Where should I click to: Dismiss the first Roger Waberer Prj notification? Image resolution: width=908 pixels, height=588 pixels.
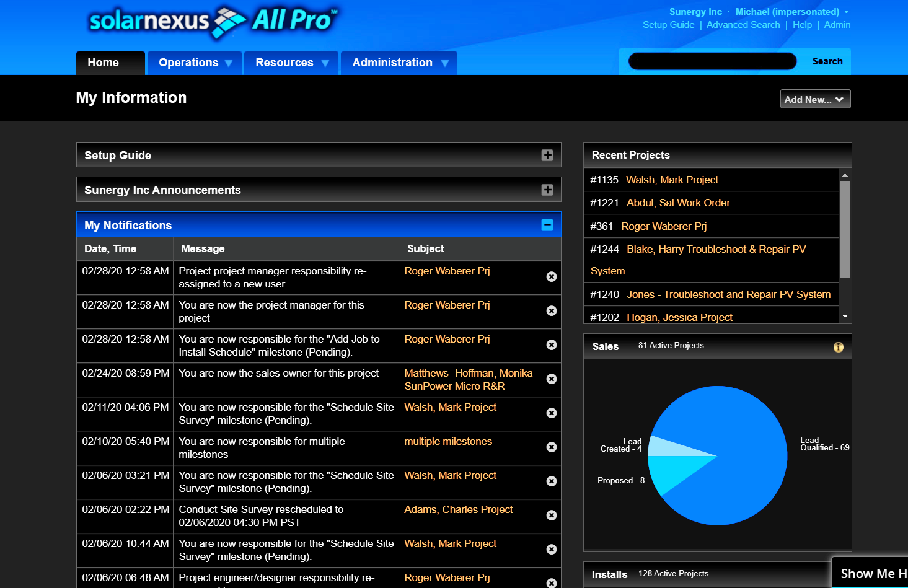pos(551,277)
